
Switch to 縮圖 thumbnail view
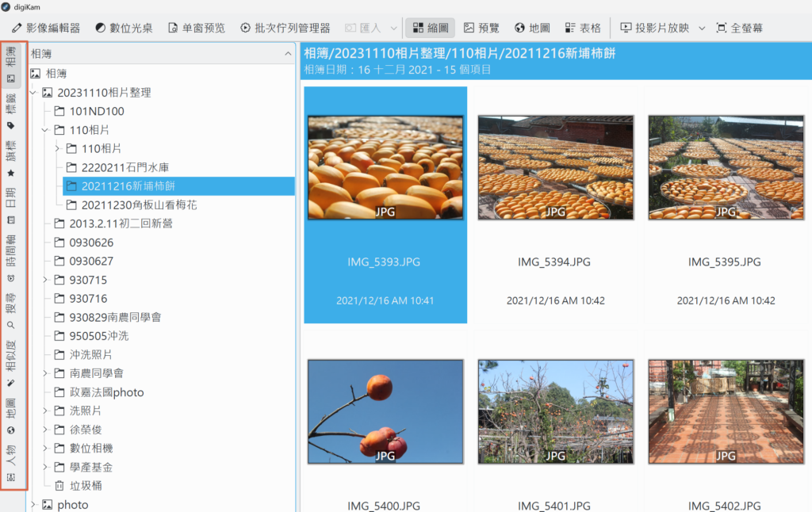431,28
